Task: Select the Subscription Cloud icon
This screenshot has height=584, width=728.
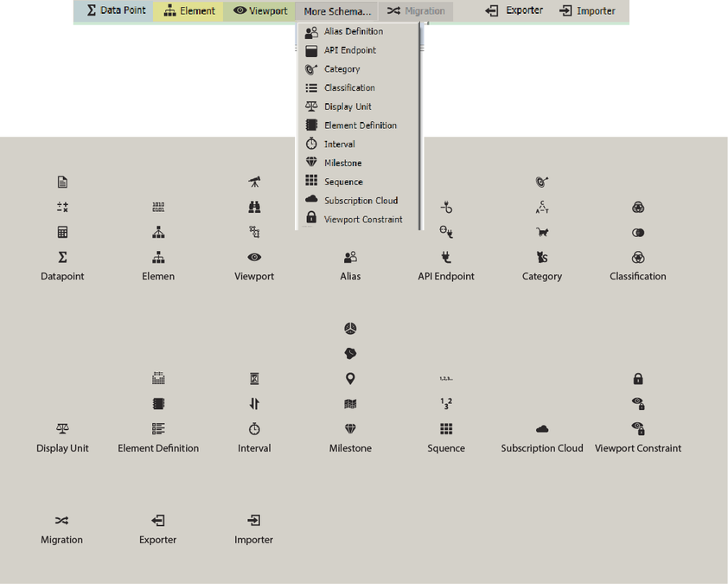Action: point(542,429)
